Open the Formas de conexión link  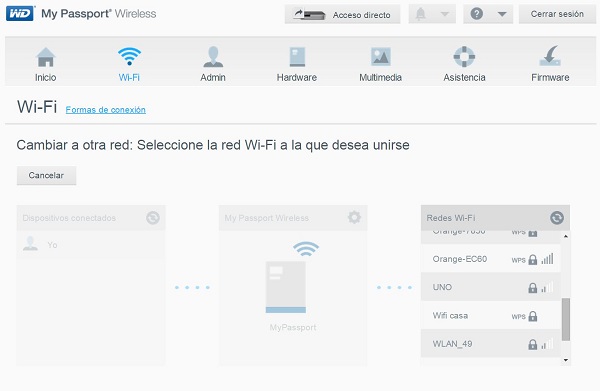pos(106,110)
